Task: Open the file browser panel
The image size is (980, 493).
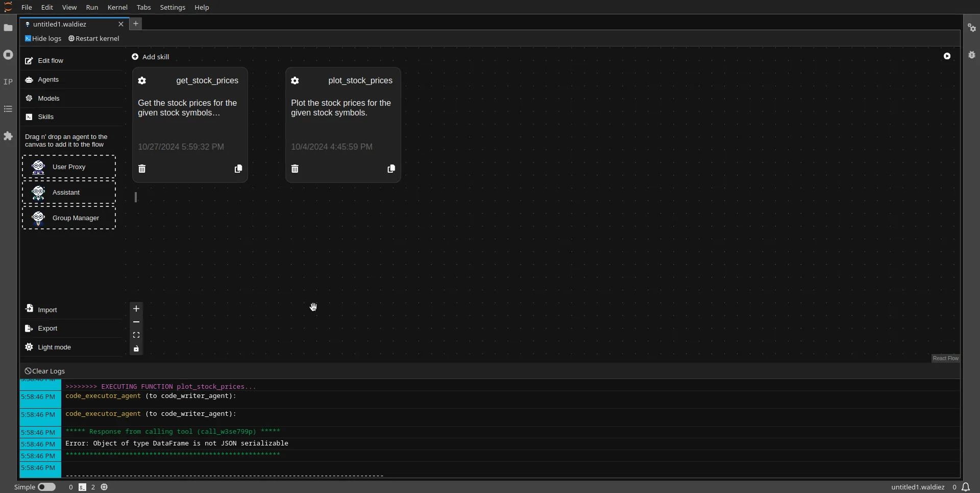Action: pyautogui.click(x=8, y=28)
